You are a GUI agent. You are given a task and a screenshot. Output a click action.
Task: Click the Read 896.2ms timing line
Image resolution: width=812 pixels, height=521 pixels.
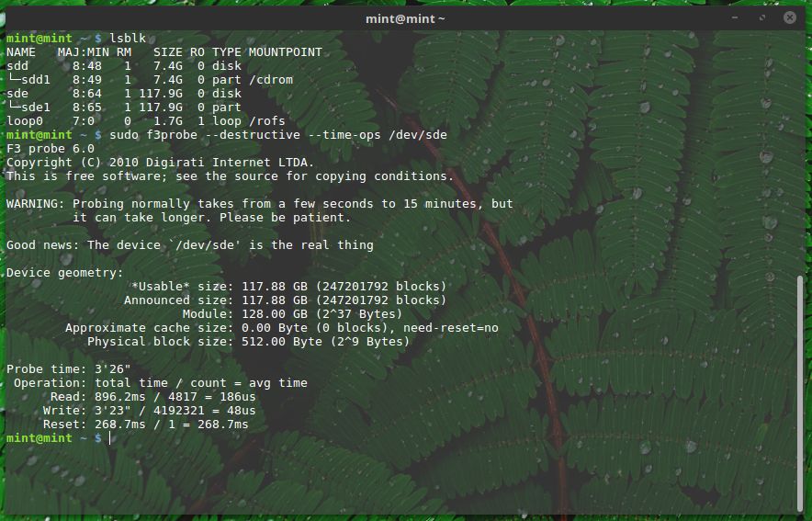(x=152, y=397)
